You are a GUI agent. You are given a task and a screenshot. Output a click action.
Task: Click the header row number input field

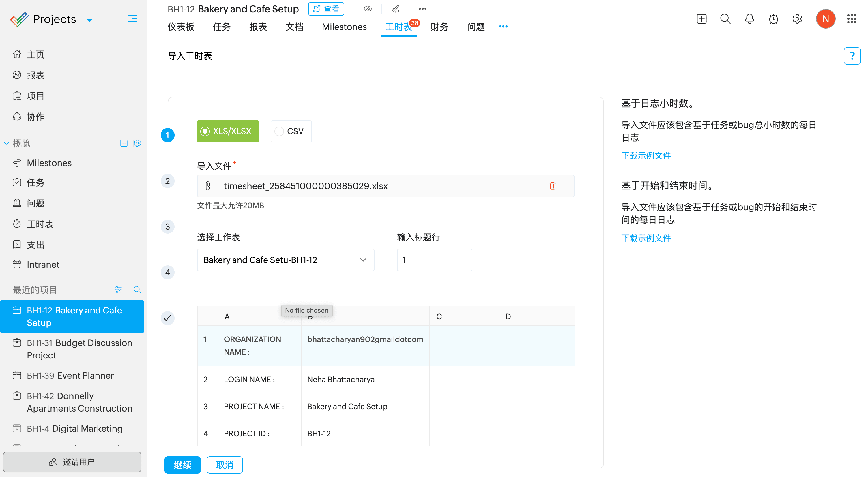pos(434,260)
